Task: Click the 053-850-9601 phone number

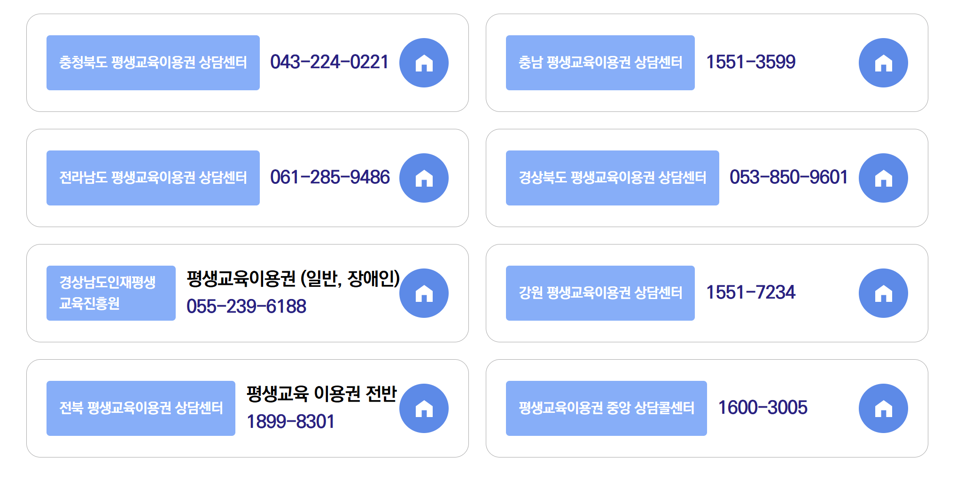Action: pos(789,178)
